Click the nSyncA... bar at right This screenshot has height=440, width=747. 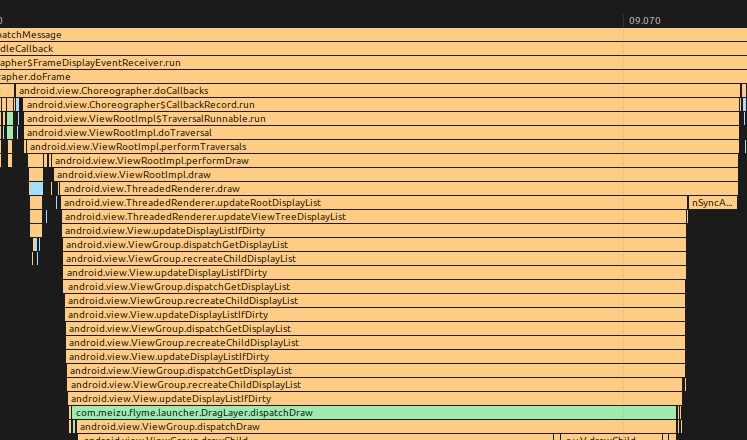point(713,202)
